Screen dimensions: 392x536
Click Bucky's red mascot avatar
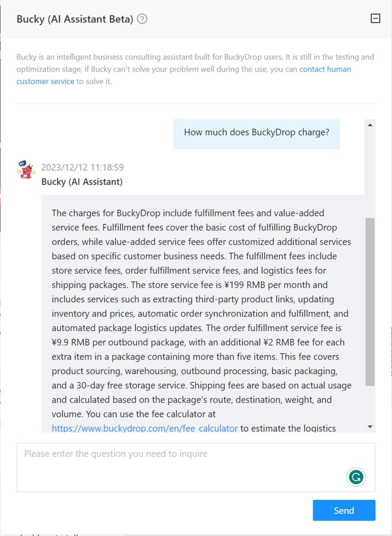(x=26, y=170)
